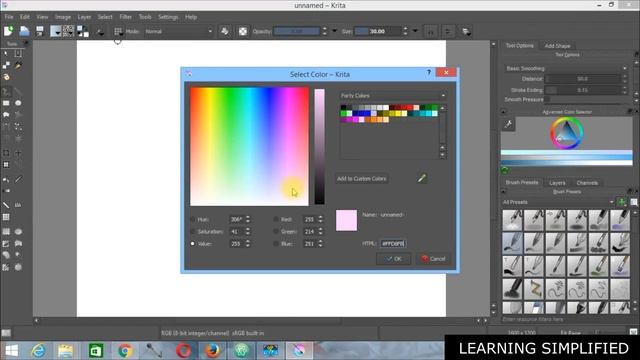Image resolution: width=640 pixels, height=360 pixels.
Task: Select the Rectangular Selection tool in the toolbox
Action: 6,232
